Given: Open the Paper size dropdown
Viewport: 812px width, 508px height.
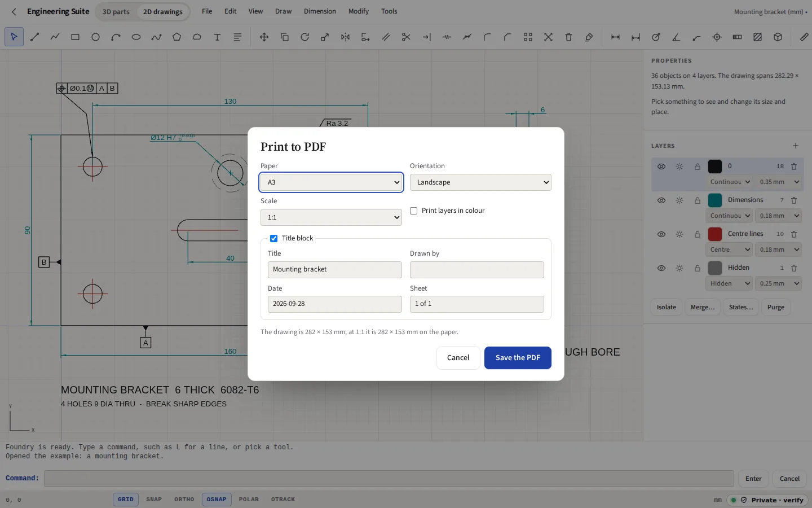Looking at the screenshot, I should pos(331,182).
